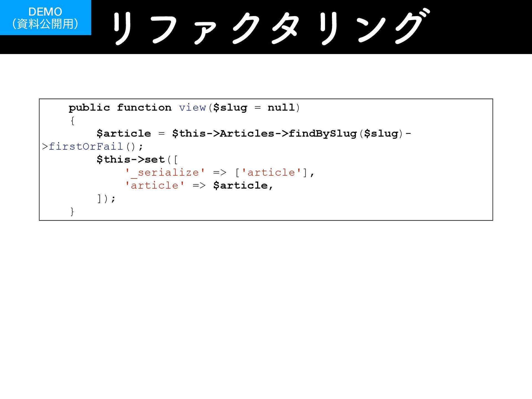Image resolution: width=532 pixels, height=399 pixels.
Task: Click the '$article' variable assignment
Action: (x=124, y=134)
